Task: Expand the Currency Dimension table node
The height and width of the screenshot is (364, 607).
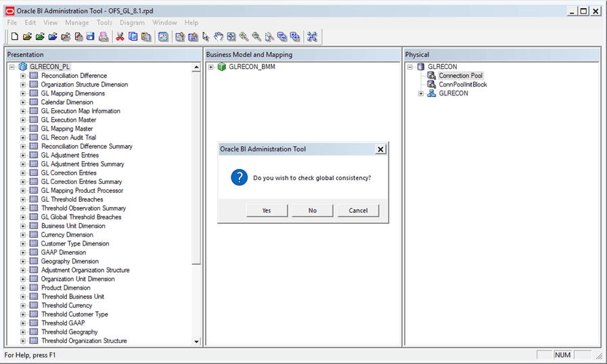Action: point(23,235)
